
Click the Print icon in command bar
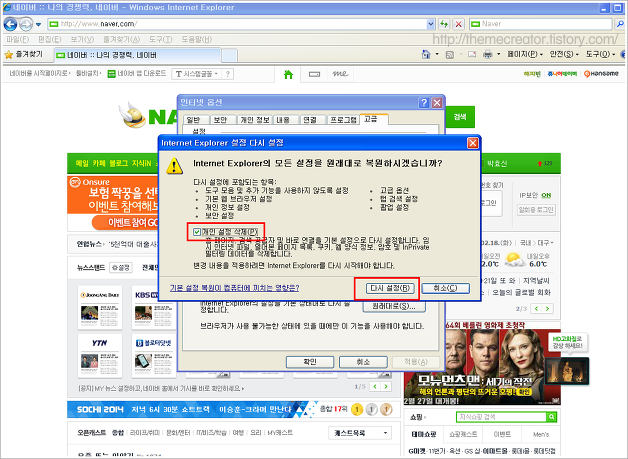coord(487,54)
